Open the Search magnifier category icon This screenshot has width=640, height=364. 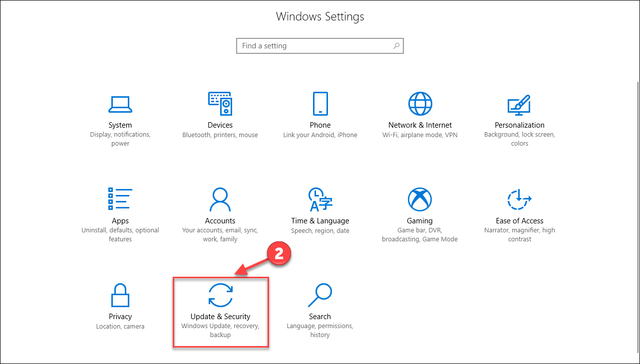point(320,295)
